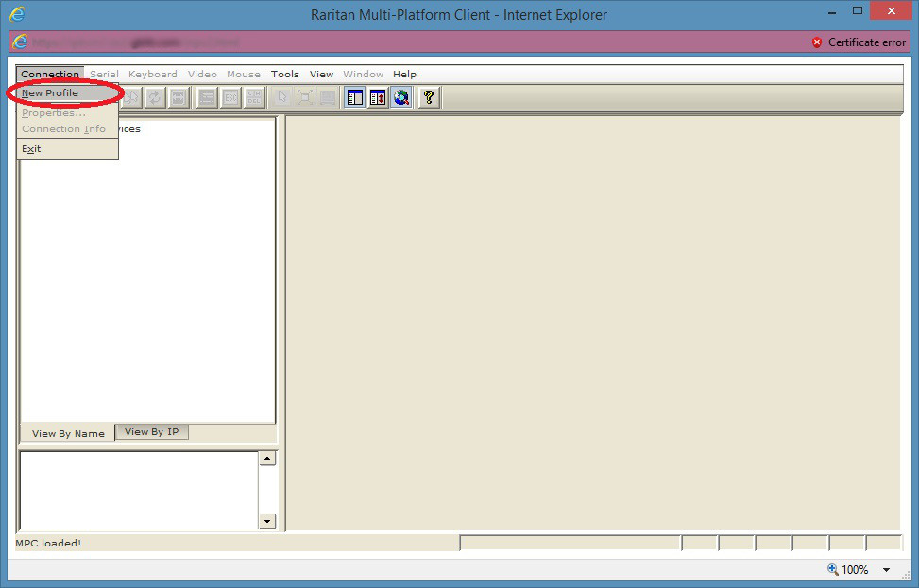Viewport: 919px width, 588px height.
Task: Click the ESC key toolbar icon
Action: [x=230, y=97]
